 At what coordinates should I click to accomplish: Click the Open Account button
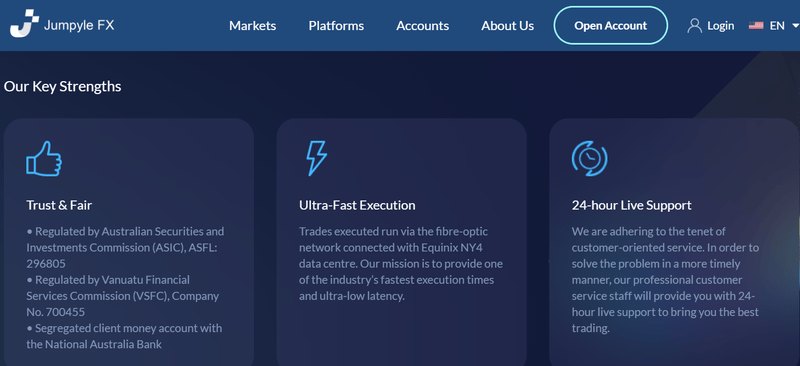tap(611, 26)
